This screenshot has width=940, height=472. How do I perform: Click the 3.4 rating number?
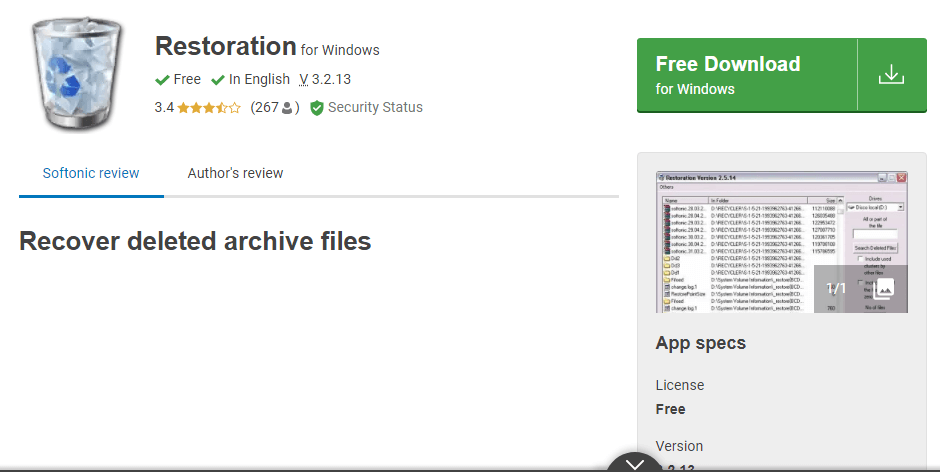(164, 107)
